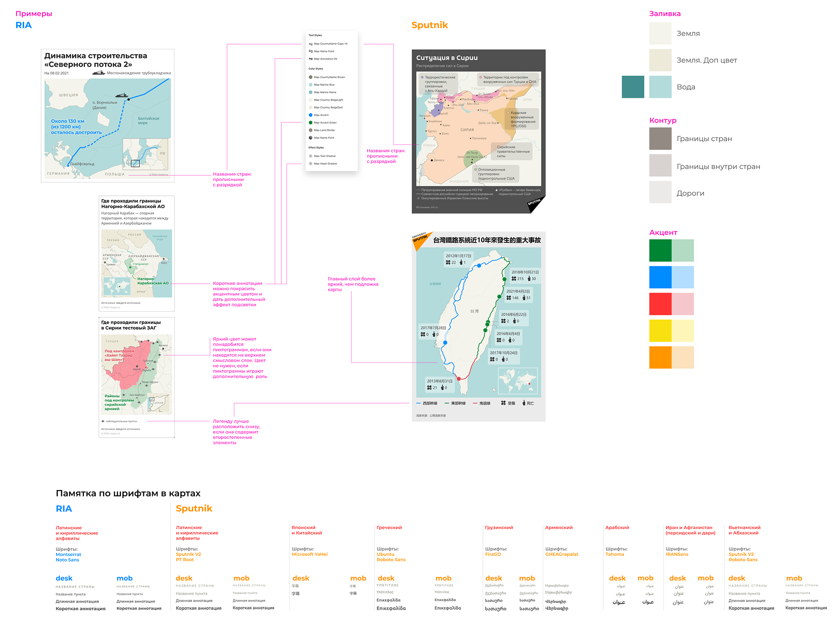Click the Sputnik logo corner on Syria map
The image size is (840, 630).
535,204
